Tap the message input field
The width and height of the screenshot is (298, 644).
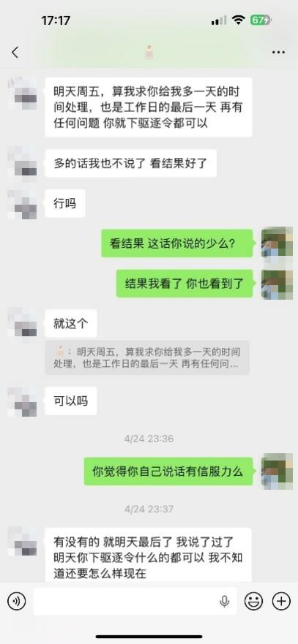135,602
